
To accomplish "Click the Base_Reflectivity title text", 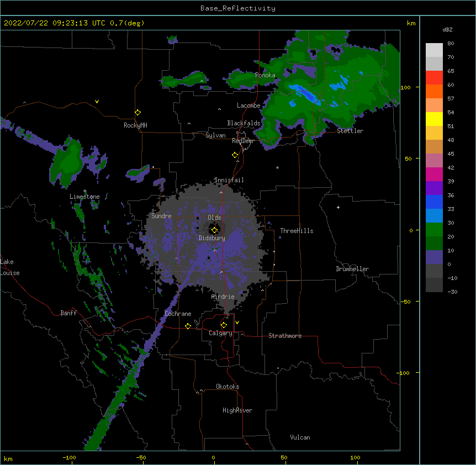I will [238, 8].
